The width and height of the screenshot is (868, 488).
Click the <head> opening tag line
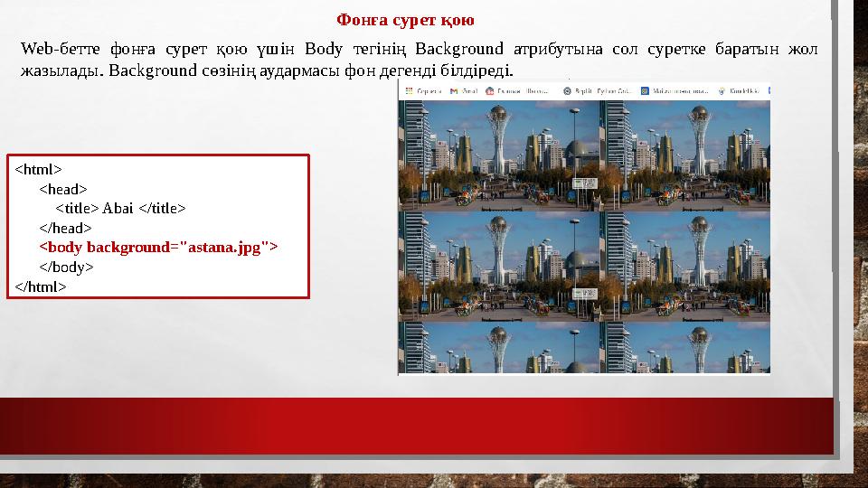pos(63,189)
